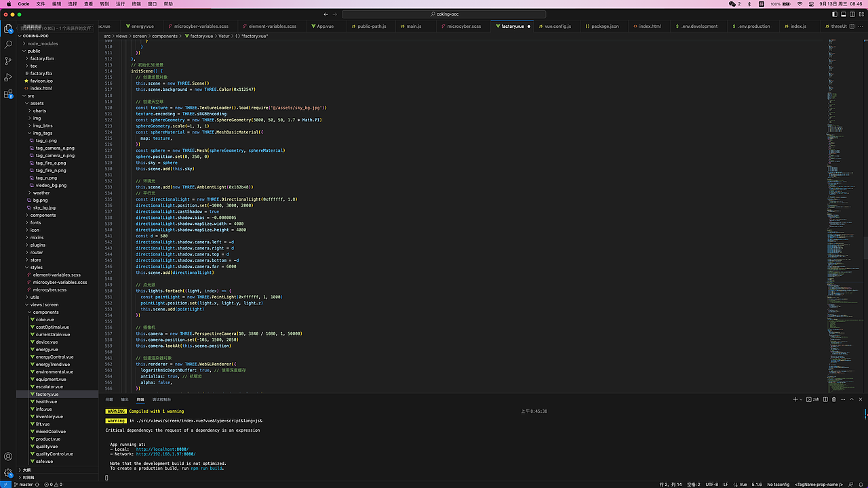Open sky_bg.jpg in the file explorer
Image resolution: width=868 pixels, height=488 pixels.
(x=44, y=207)
